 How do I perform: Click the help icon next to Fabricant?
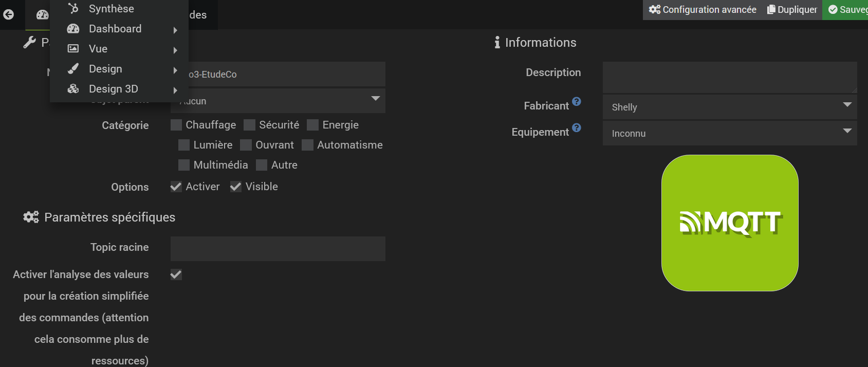tap(577, 101)
